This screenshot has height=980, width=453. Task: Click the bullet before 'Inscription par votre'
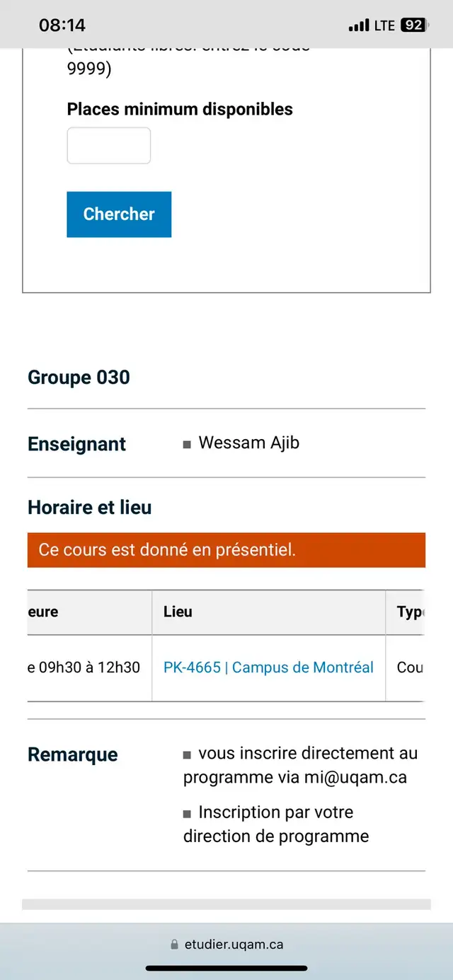point(187,814)
